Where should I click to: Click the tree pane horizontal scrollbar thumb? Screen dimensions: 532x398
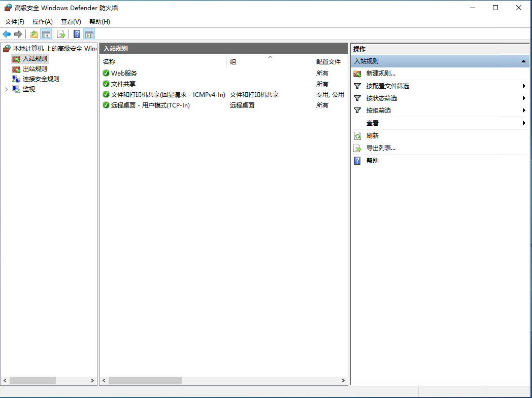coord(32,380)
